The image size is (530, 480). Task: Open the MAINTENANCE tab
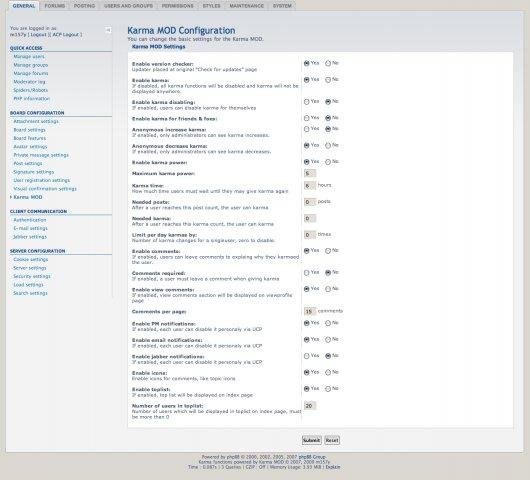[x=246, y=6]
